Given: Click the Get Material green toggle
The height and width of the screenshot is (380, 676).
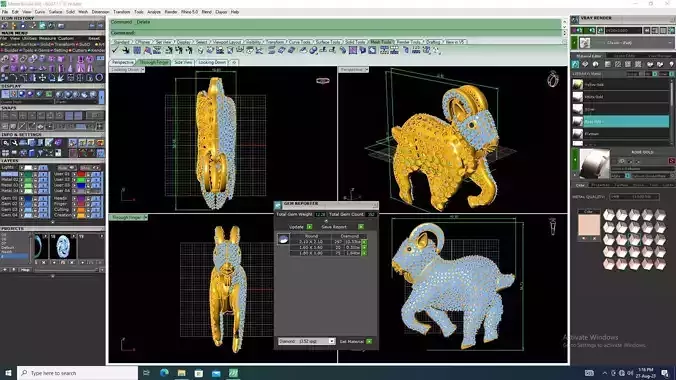Looking at the screenshot, I should click(369, 341).
